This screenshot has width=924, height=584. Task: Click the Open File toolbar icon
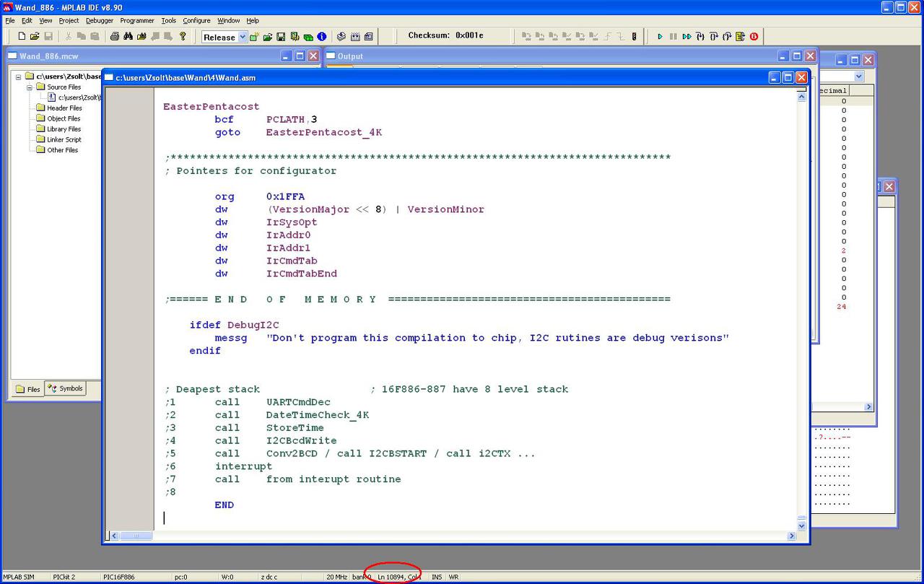tap(34, 36)
